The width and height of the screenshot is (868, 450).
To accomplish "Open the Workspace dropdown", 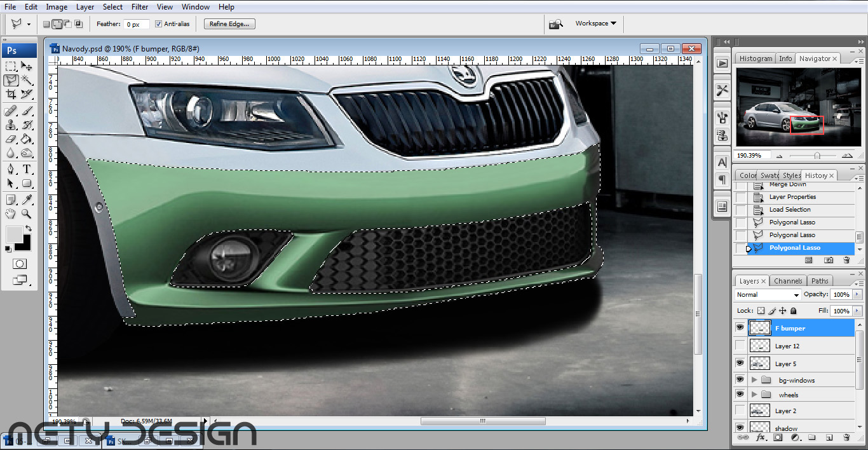I will 595,24.
